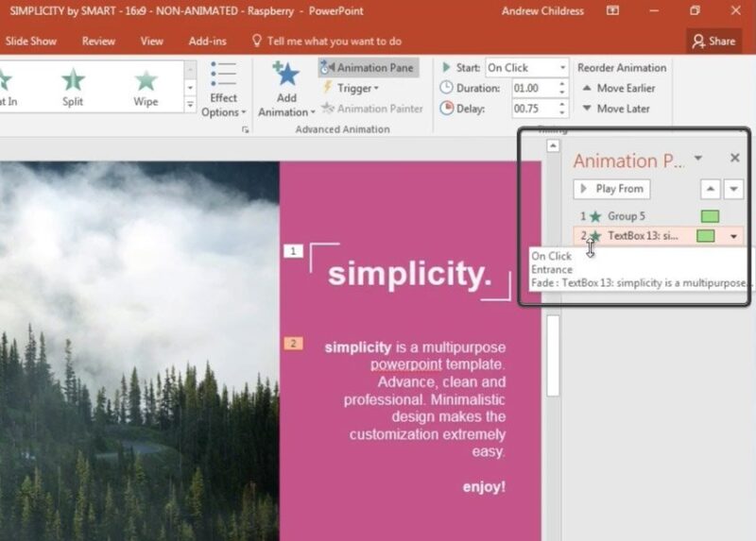This screenshot has width=756, height=541.
Task: Click animation marker 1 on slide
Action: click(293, 251)
